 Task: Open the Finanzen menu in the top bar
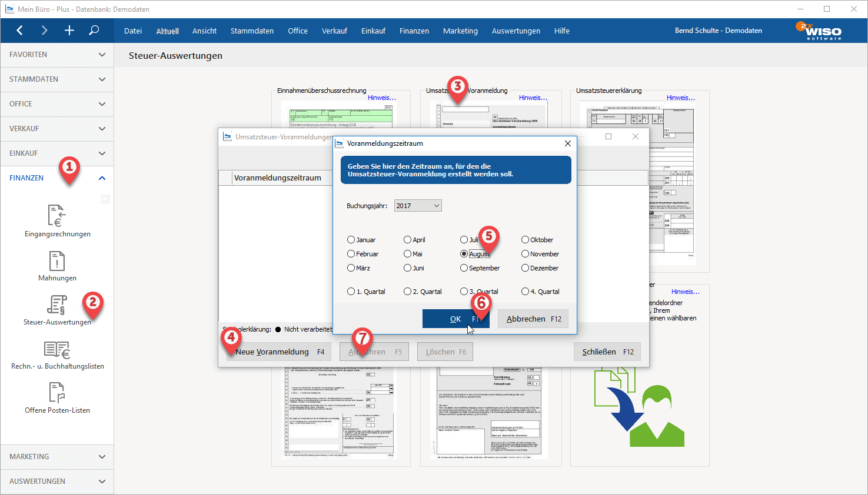click(414, 31)
